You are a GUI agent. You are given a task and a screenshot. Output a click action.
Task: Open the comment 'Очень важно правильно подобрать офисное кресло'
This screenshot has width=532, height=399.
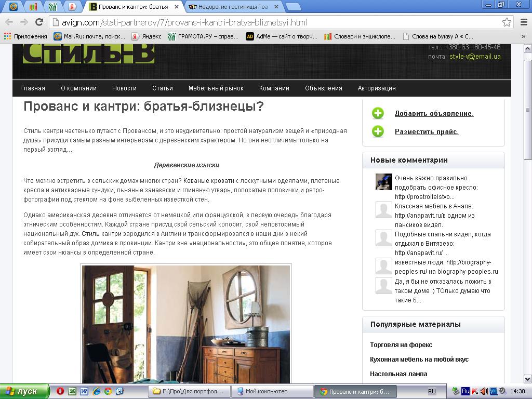coord(436,187)
